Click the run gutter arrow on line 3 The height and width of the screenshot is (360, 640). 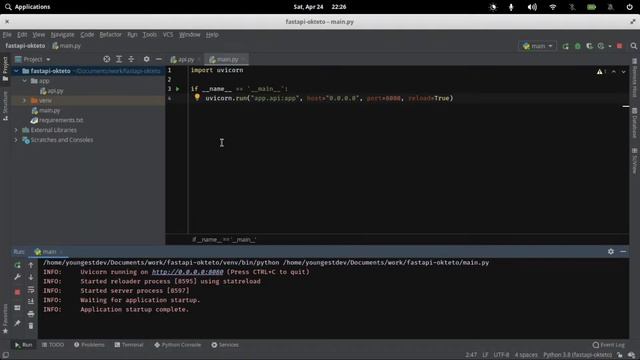tap(178, 89)
